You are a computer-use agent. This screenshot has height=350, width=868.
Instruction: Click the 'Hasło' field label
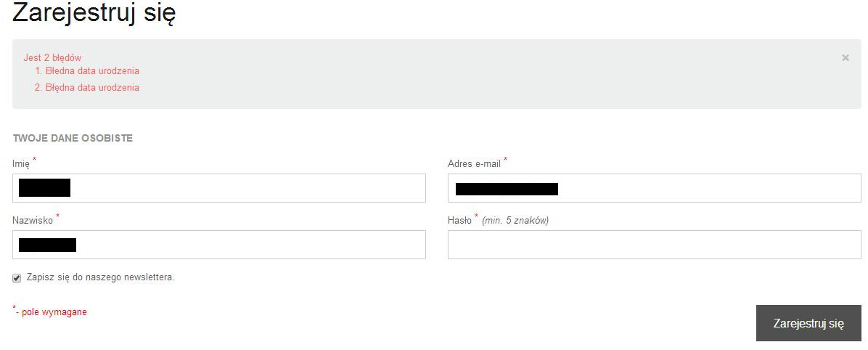pos(460,221)
